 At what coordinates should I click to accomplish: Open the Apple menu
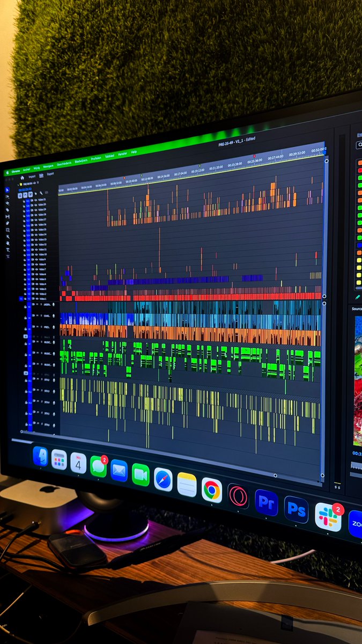point(8,172)
